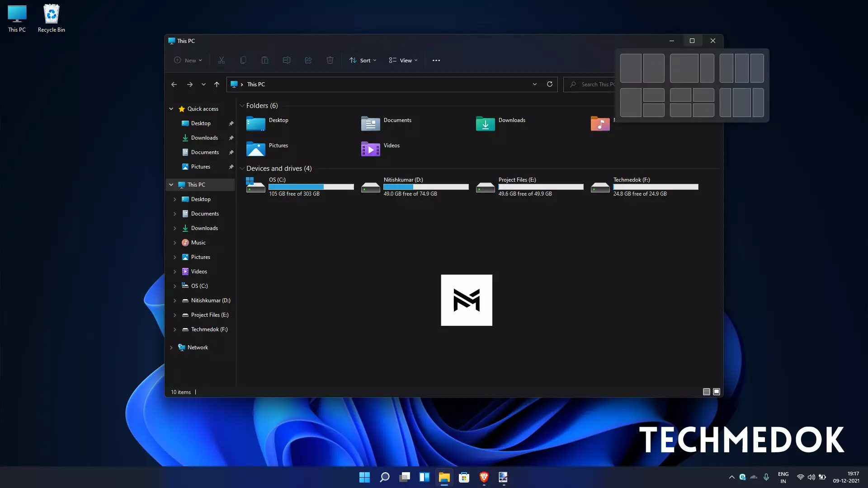The image size is (868, 488).
Task: Open the Project Files (E:) drive
Action: tap(529, 187)
